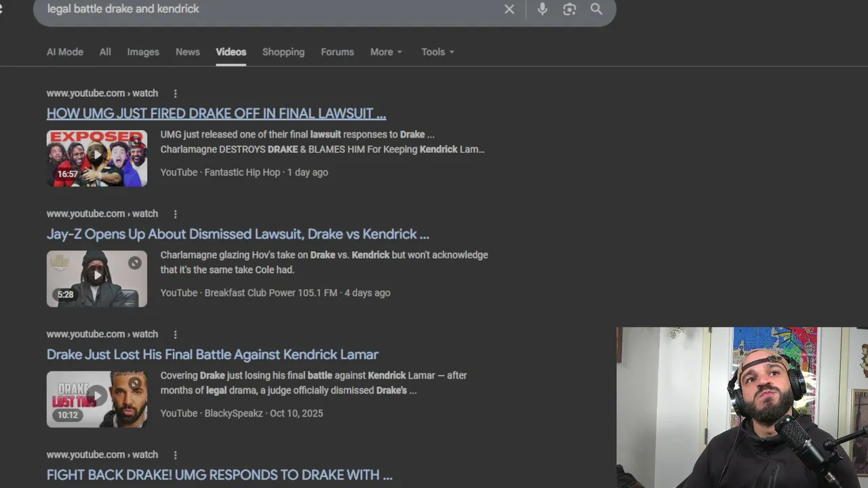
Task: Switch to the Forums tab
Action: click(338, 52)
